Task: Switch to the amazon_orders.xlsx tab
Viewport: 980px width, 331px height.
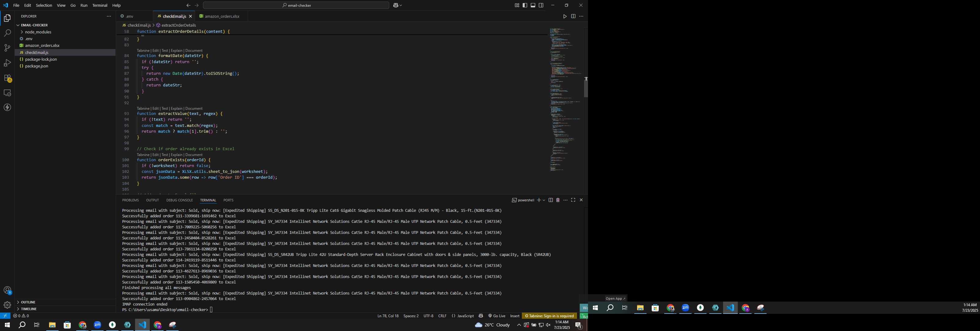Action: point(221,16)
